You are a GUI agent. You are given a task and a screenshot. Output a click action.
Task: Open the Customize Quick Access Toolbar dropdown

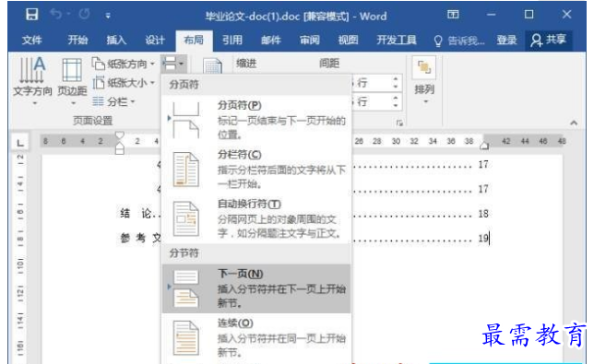pos(108,16)
